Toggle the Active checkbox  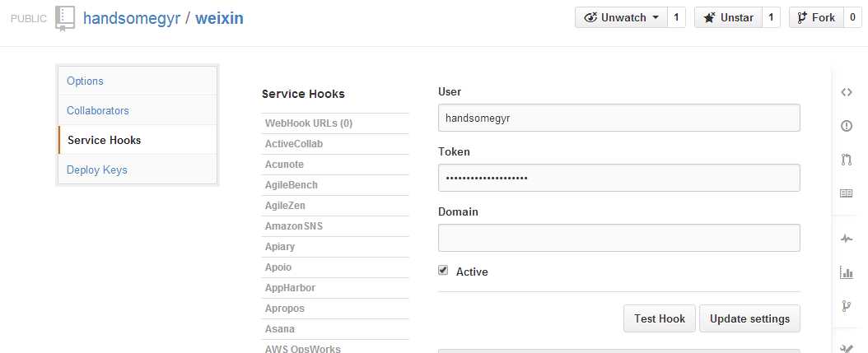[x=443, y=271]
